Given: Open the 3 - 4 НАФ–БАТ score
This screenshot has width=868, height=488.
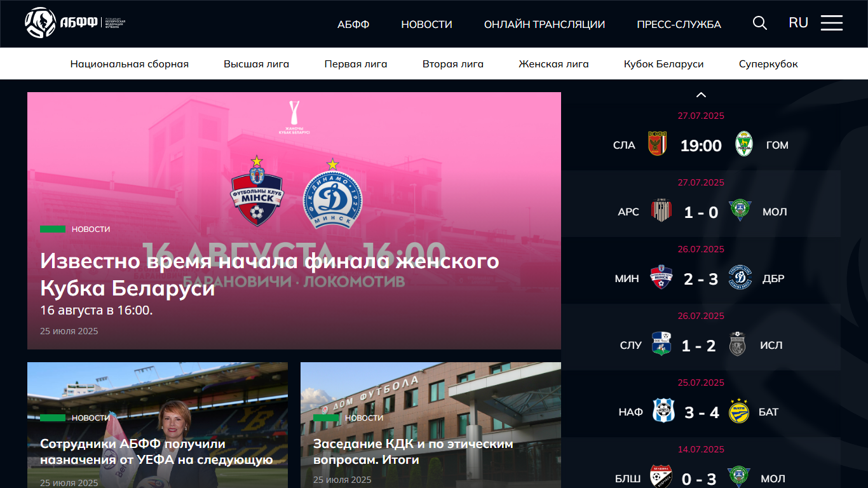Looking at the screenshot, I should tap(702, 412).
